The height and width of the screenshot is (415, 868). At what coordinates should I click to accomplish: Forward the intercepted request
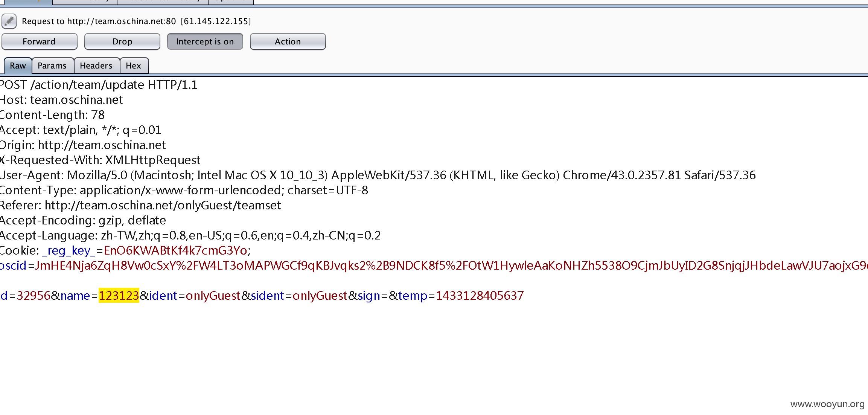coord(40,41)
